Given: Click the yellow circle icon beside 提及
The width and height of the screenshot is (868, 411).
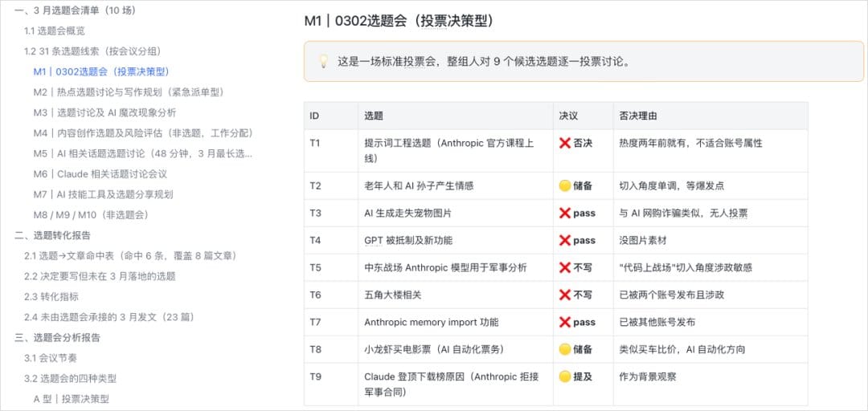Looking at the screenshot, I should 565,376.
